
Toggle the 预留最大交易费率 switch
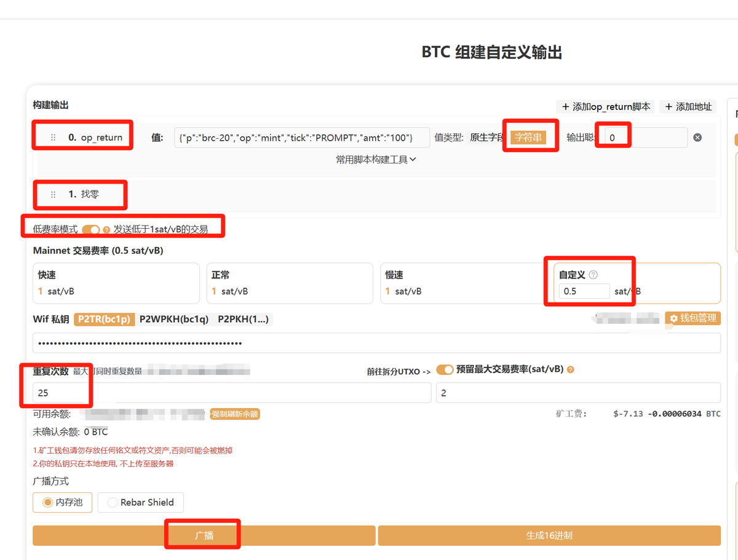(445, 369)
